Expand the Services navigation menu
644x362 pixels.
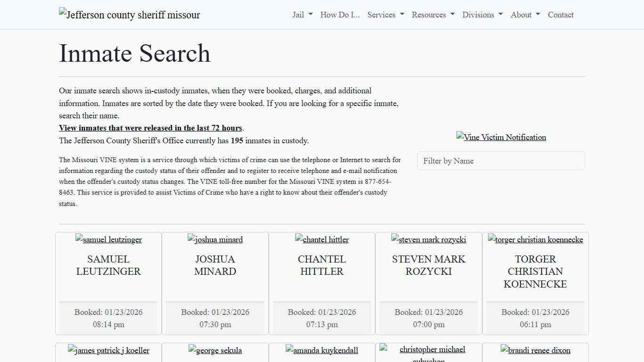click(x=385, y=15)
